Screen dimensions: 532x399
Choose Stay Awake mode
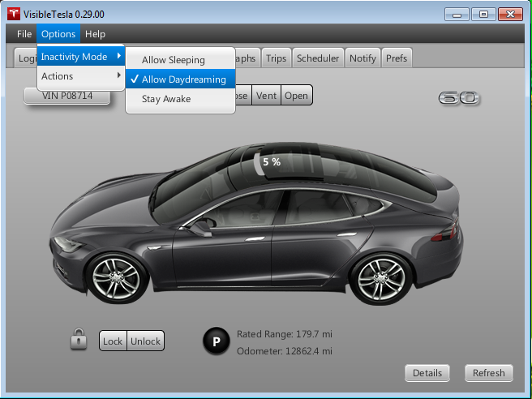pos(181,99)
